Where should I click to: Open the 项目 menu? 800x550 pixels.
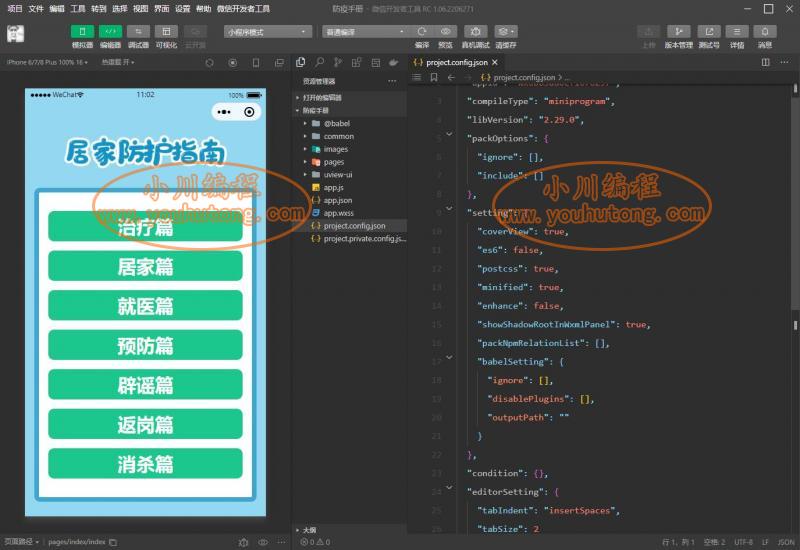click(15, 9)
